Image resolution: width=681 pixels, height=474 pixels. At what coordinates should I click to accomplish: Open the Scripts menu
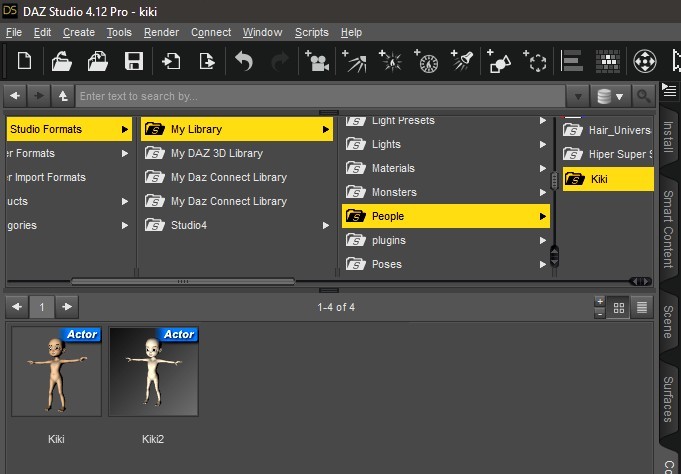[x=311, y=33]
